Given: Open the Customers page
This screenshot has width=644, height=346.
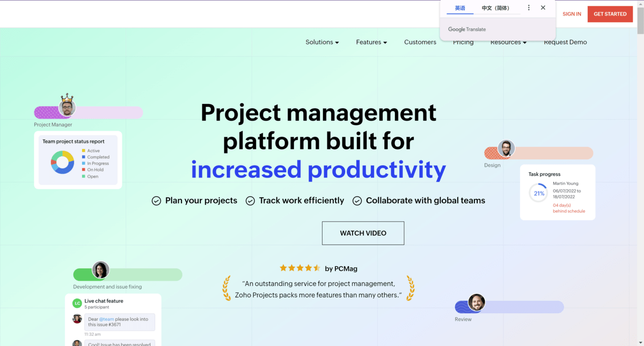Looking at the screenshot, I should point(420,42).
